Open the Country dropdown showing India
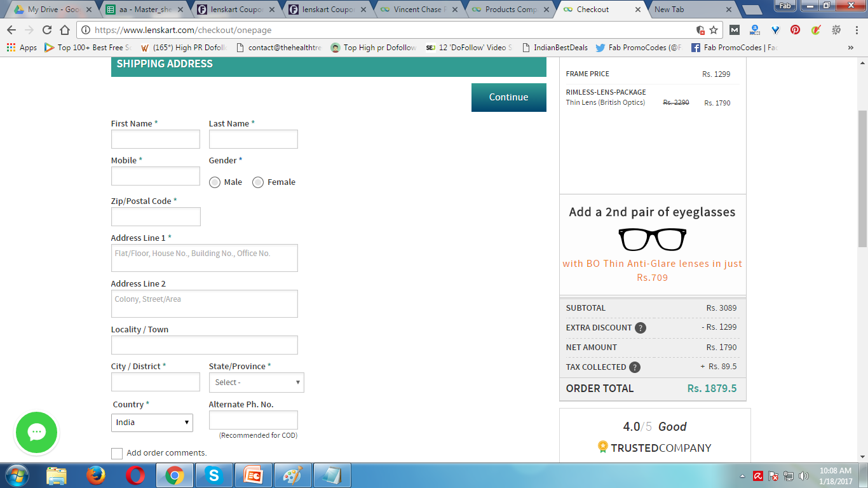Viewport: 868px width, 488px height. coord(152,423)
